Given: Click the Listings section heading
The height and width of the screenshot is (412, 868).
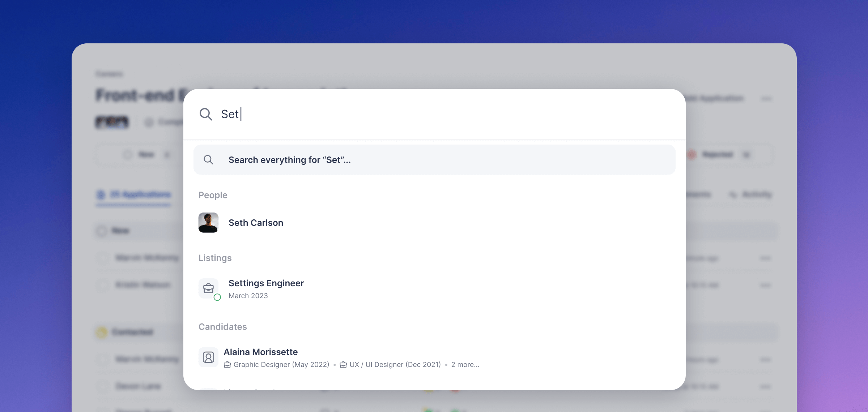Looking at the screenshot, I should [215, 258].
